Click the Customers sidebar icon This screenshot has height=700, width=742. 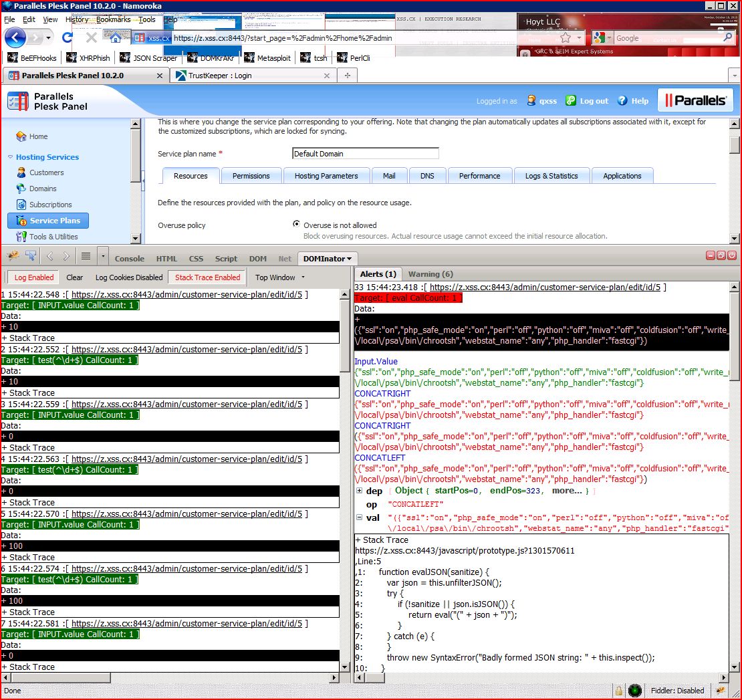pos(21,172)
